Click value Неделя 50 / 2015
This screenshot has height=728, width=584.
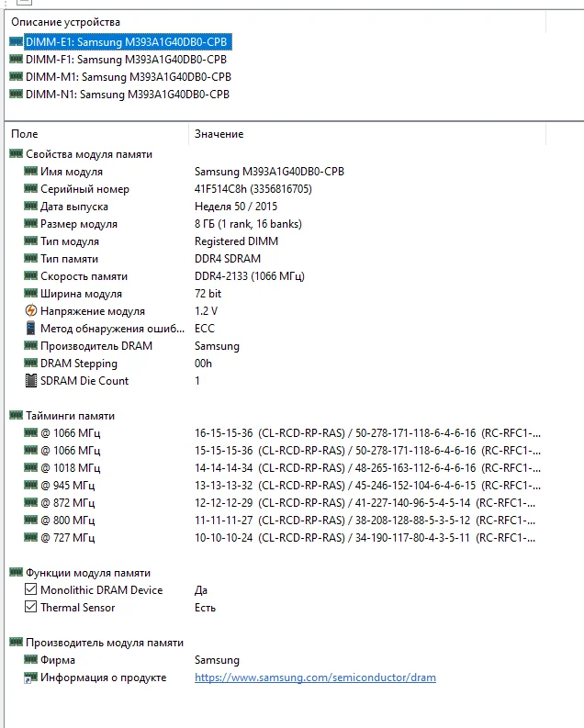[x=236, y=207]
